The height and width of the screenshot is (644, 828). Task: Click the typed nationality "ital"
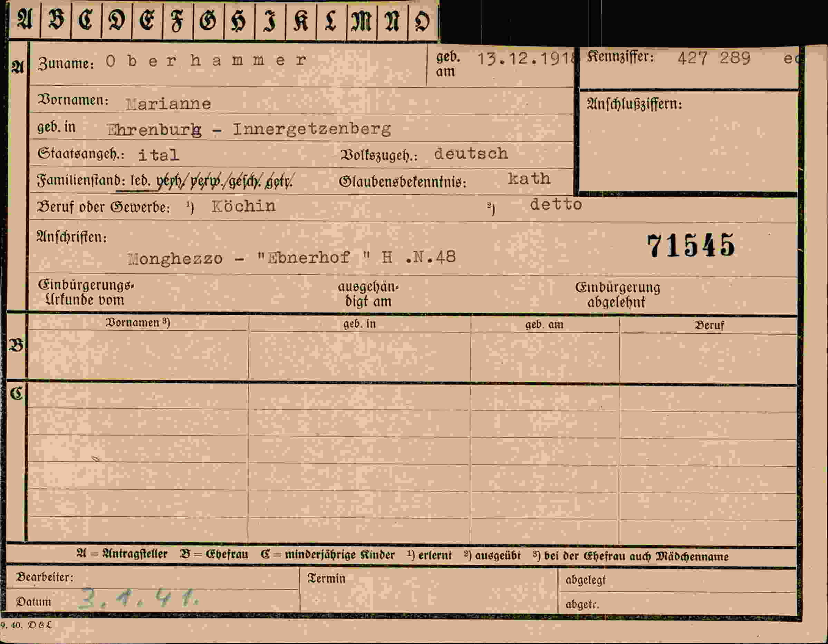(158, 155)
